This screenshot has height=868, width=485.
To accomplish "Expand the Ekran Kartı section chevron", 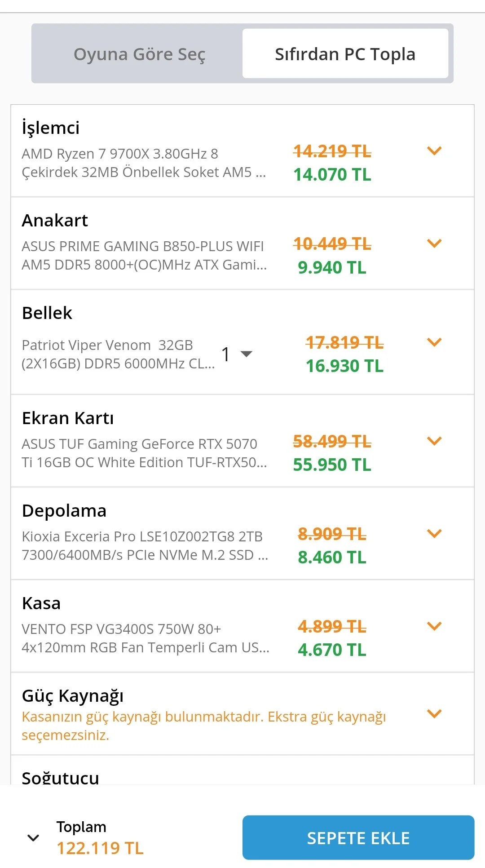I will [x=434, y=441].
